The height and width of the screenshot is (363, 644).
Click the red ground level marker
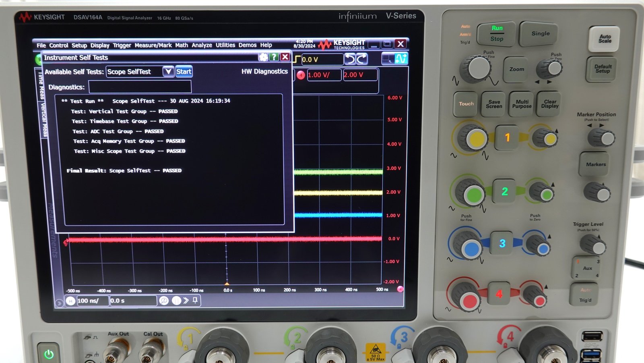tap(66, 242)
